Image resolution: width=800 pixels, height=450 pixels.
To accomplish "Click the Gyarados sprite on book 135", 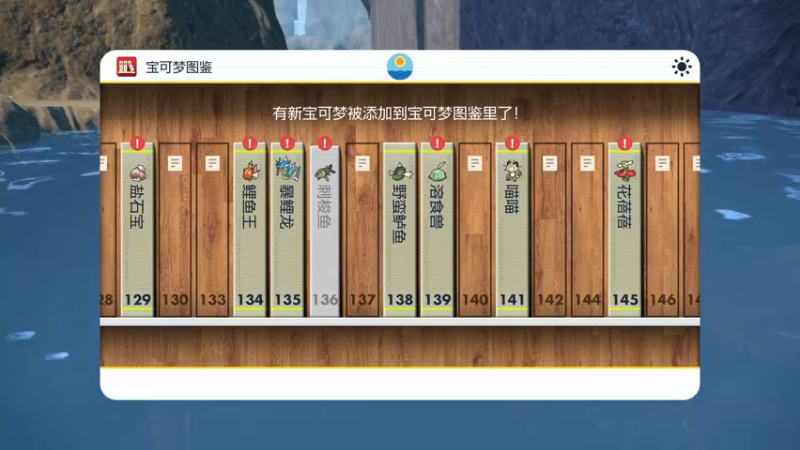I will [287, 170].
